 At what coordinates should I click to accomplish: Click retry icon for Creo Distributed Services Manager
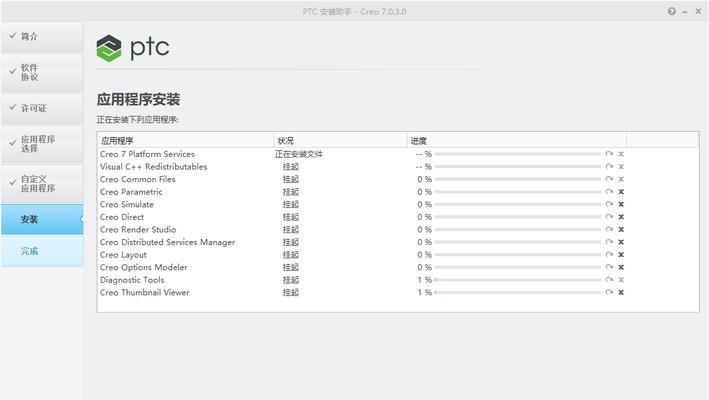(x=609, y=242)
